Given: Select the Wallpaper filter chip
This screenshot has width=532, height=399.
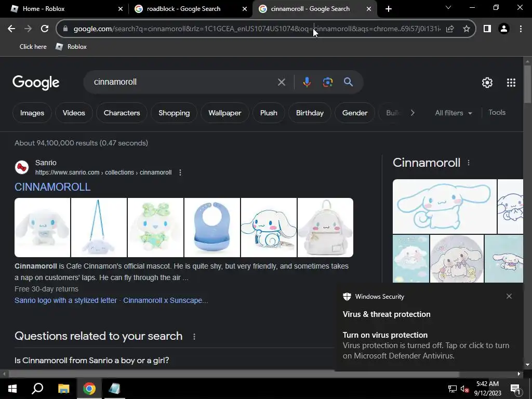Looking at the screenshot, I should pos(225,113).
